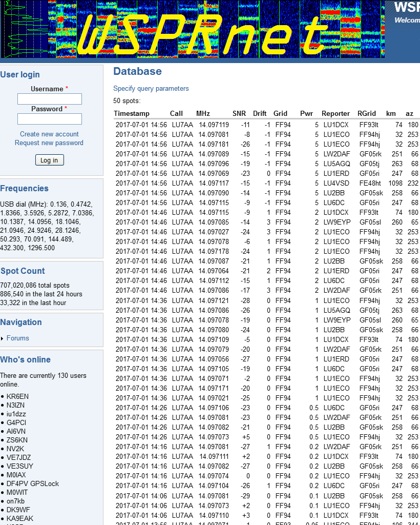Click frequency cell 14.097064

214,271
